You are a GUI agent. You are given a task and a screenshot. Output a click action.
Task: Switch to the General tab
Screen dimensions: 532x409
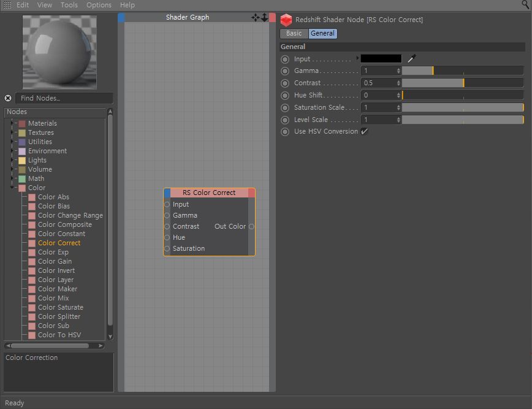tap(322, 33)
